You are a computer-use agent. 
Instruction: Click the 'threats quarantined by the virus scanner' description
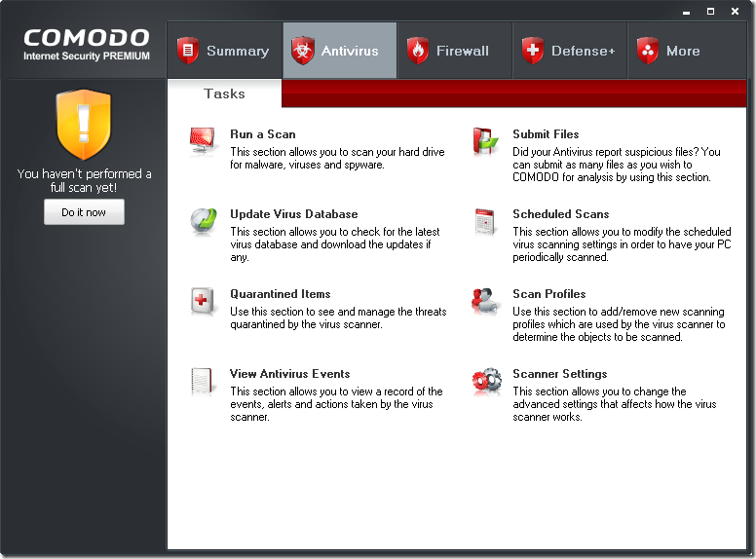338,318
